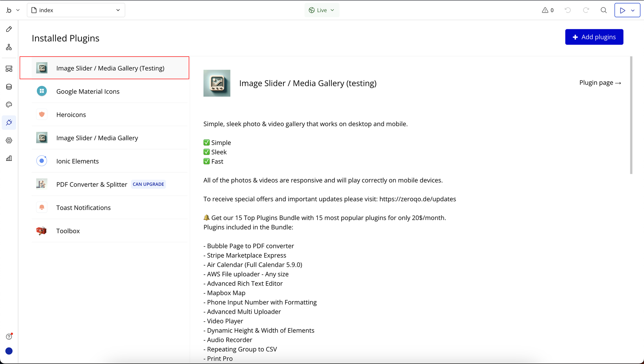The image size is (644, 364).
Task: Open the Workflow tab icon
Action: click(x=9, y=47)
